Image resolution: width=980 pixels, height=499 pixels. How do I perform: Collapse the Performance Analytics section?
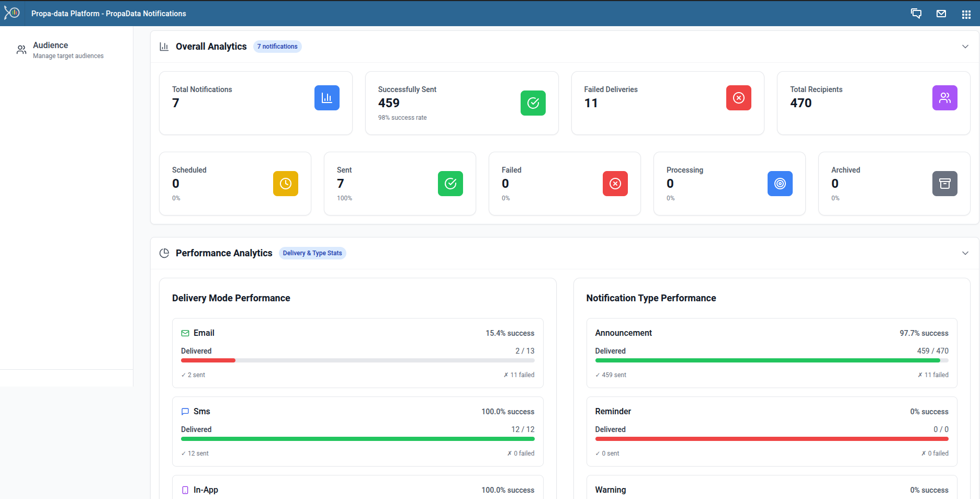pyautogui.click(x=965, y=253)
